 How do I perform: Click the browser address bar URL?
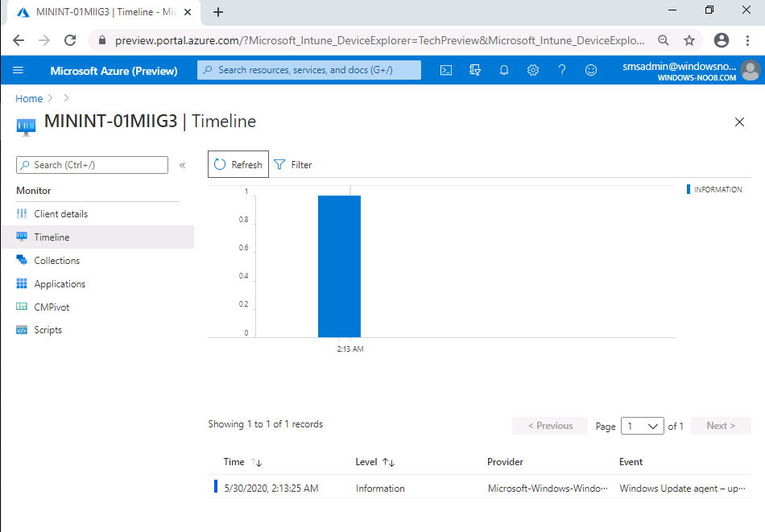379,40
